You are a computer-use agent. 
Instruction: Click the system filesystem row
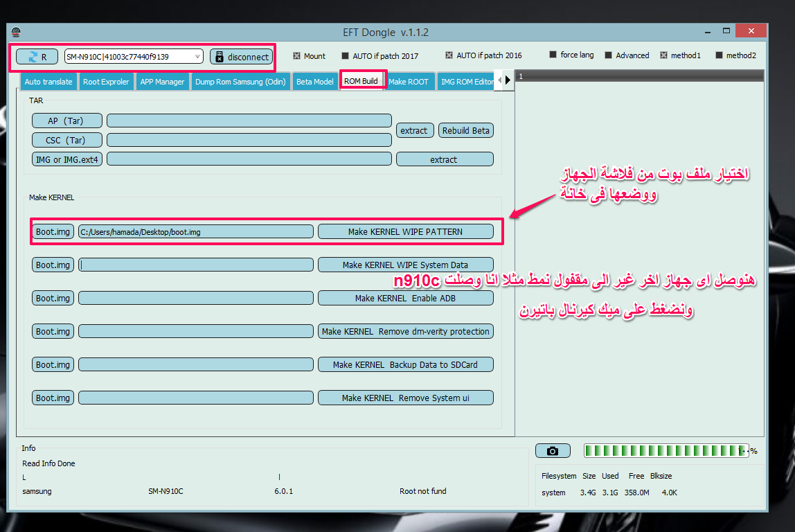609,493
